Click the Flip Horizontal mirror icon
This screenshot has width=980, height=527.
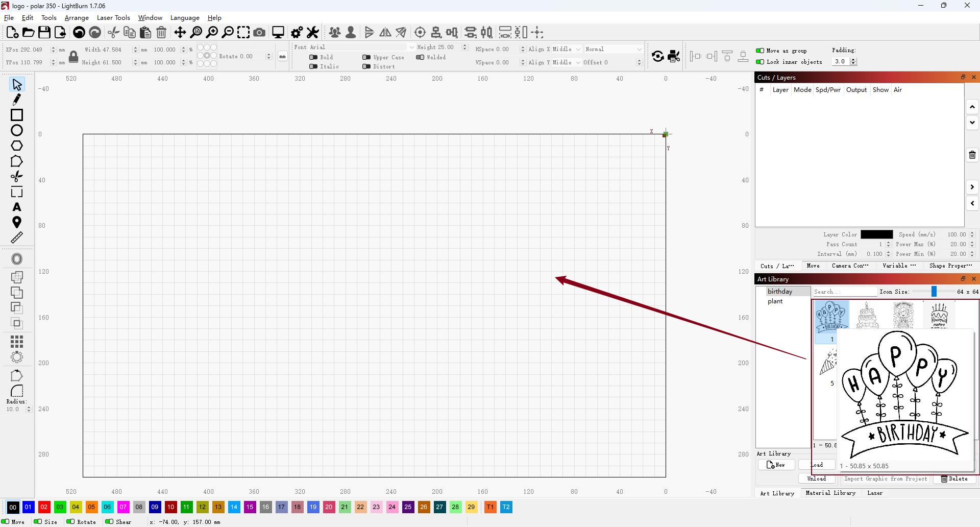385,32
